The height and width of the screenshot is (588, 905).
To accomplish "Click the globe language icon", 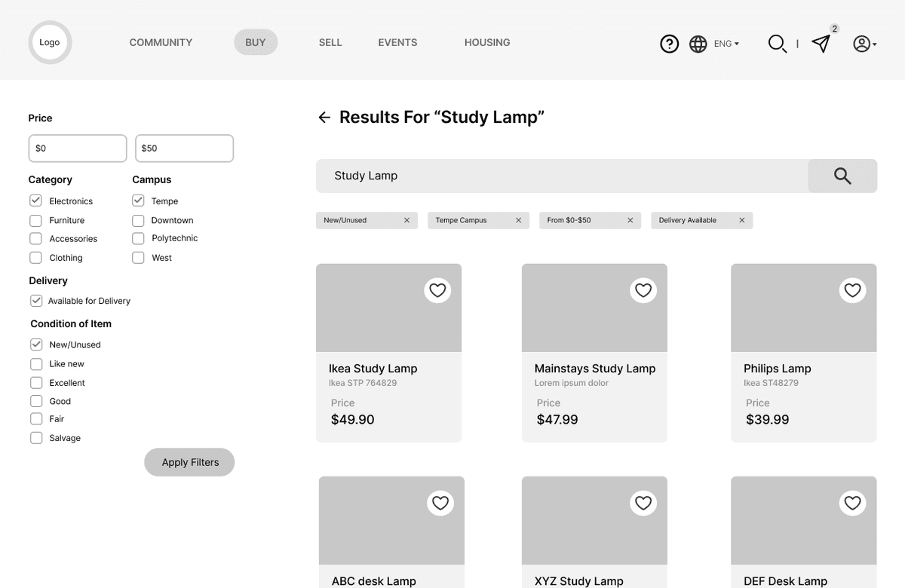I will point(698,44).
